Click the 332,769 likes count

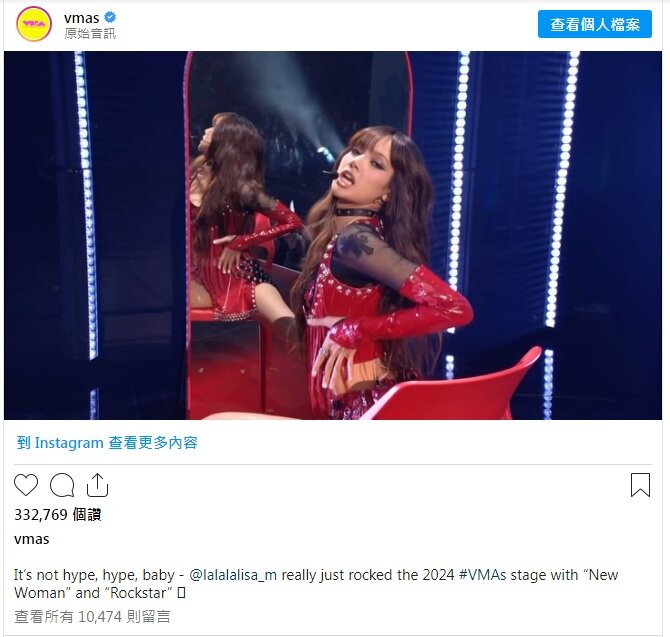58,514
